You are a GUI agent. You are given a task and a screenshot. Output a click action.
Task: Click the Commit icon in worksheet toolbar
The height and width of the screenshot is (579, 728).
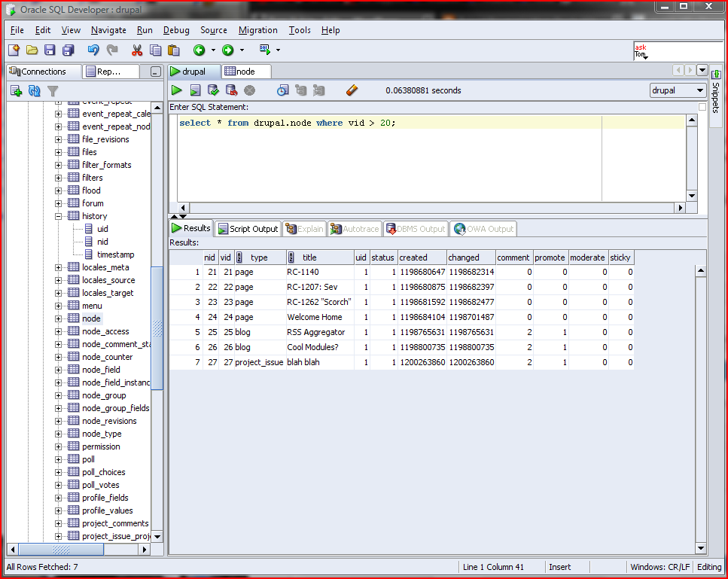point(213,90)
